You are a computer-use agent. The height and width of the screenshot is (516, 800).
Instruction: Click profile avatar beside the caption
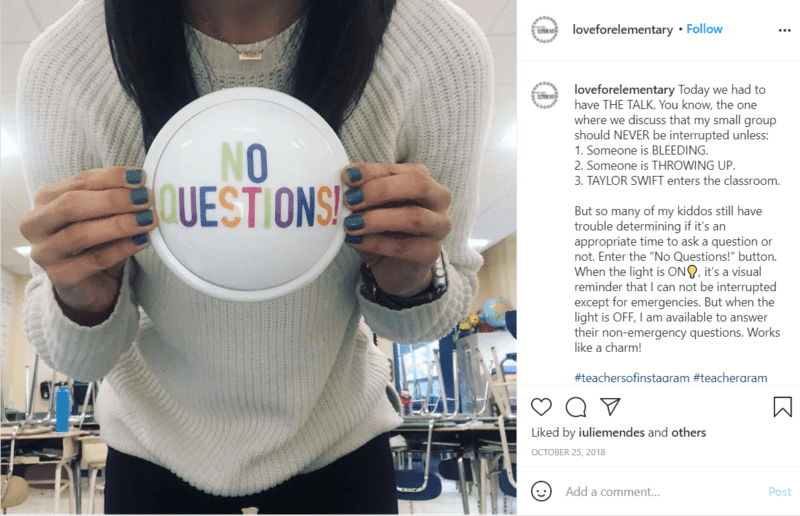pos(544,95)
